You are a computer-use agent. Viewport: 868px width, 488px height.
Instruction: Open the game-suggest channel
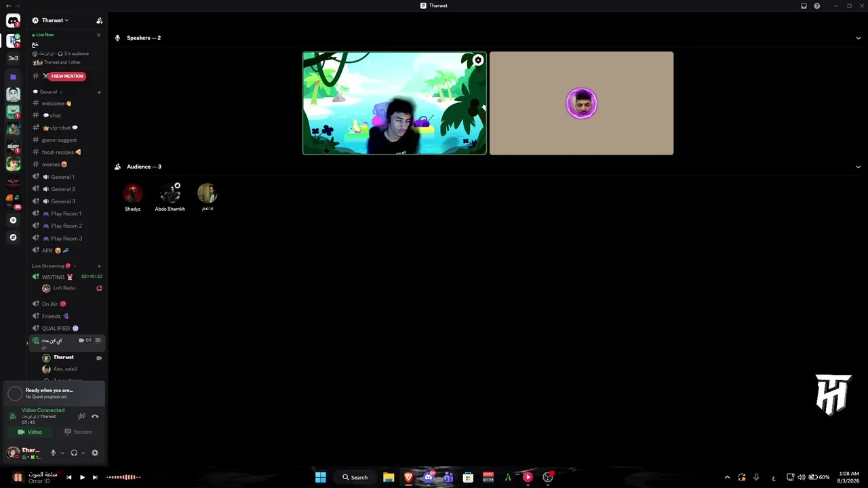click(x=66, y=140)
